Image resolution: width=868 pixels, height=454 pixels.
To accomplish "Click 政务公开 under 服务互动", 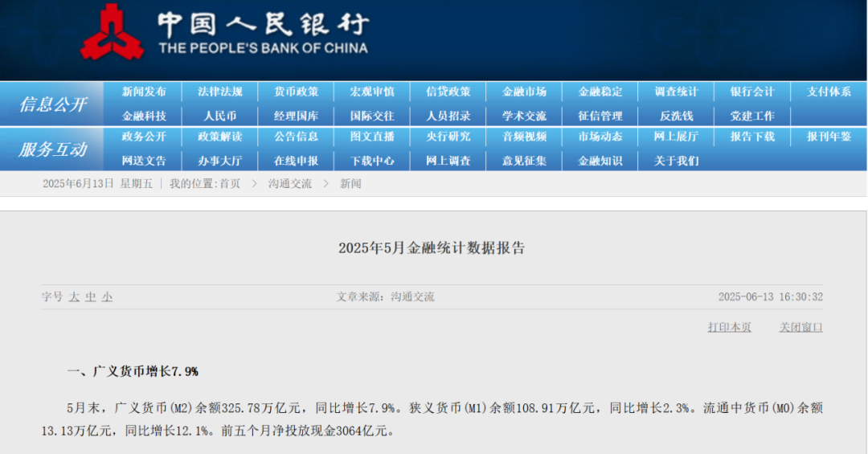I will 144,137.
